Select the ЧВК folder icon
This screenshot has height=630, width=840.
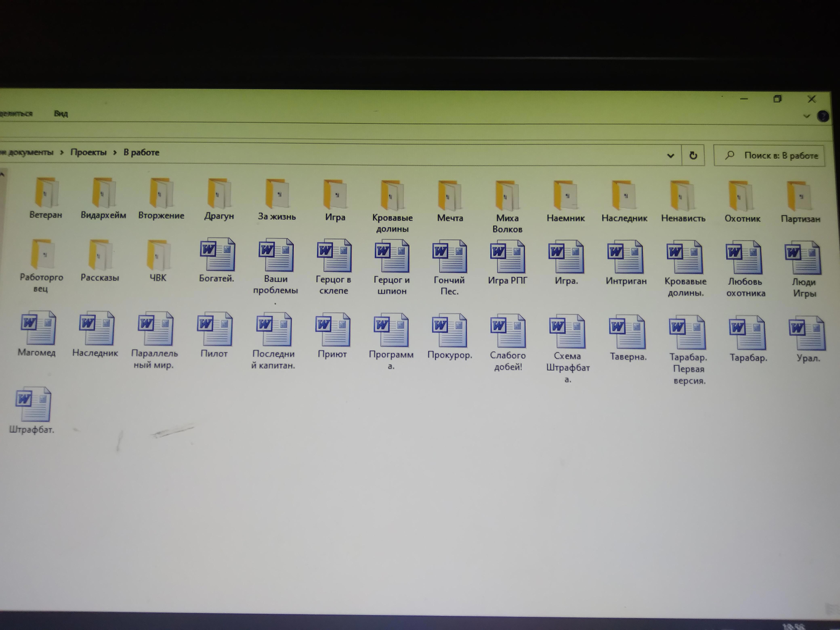click(158, 255)
